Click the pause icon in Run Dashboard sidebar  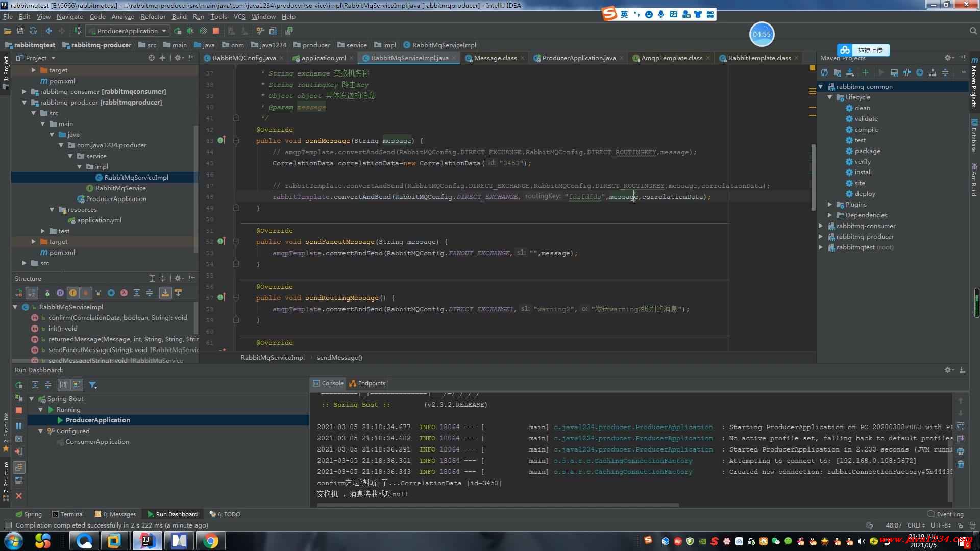coord(19,425)
